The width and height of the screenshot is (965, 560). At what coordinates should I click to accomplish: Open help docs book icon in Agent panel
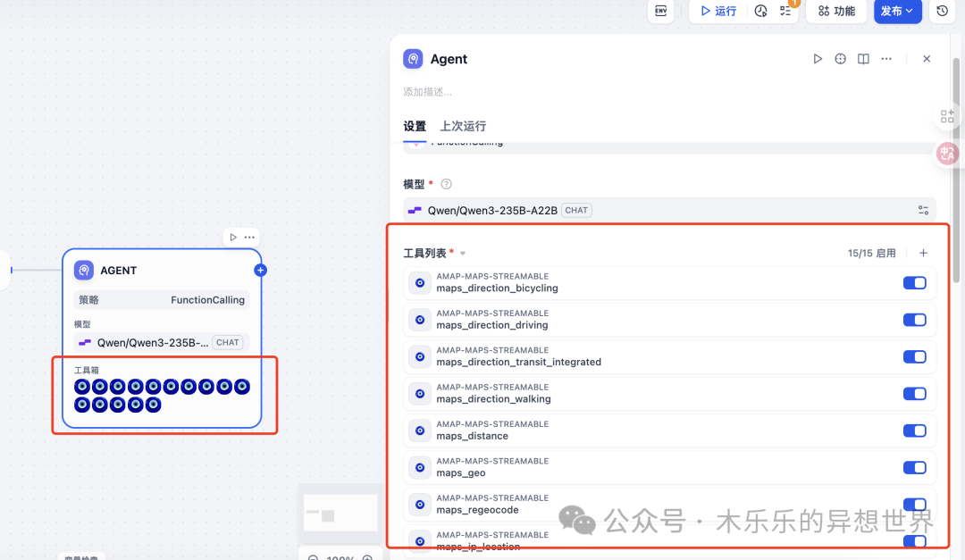click(863, 59)
